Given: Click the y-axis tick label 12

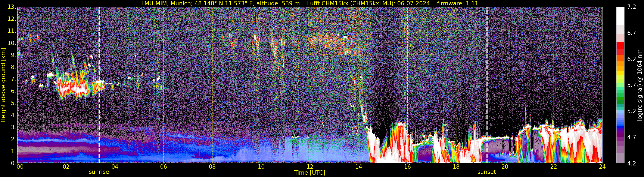Looking at the screenshot, I should tap(12, 19).
